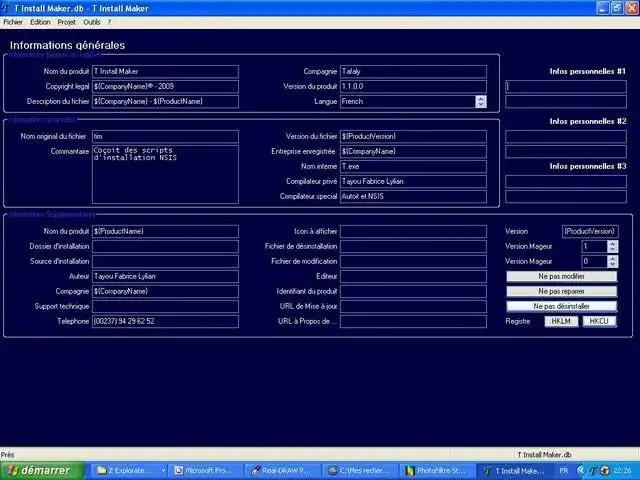640x480 pixels.
Task: Click the Langue field showing French
Action: 408,102
